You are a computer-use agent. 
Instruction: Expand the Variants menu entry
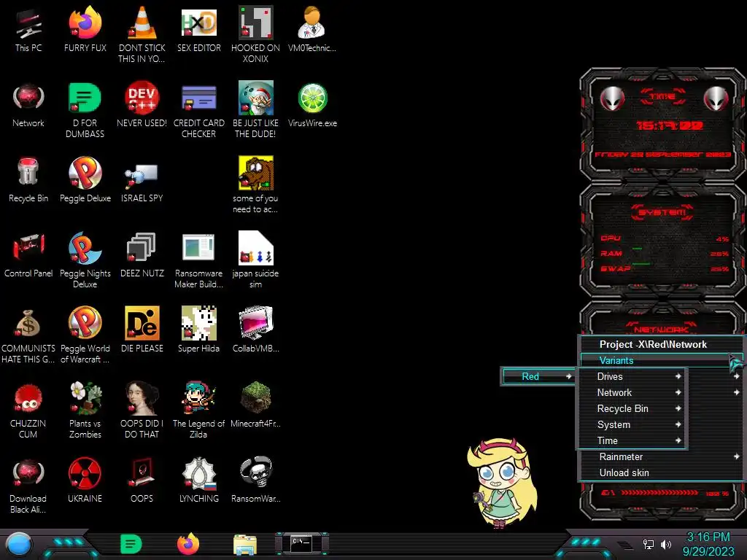point(661,360)
